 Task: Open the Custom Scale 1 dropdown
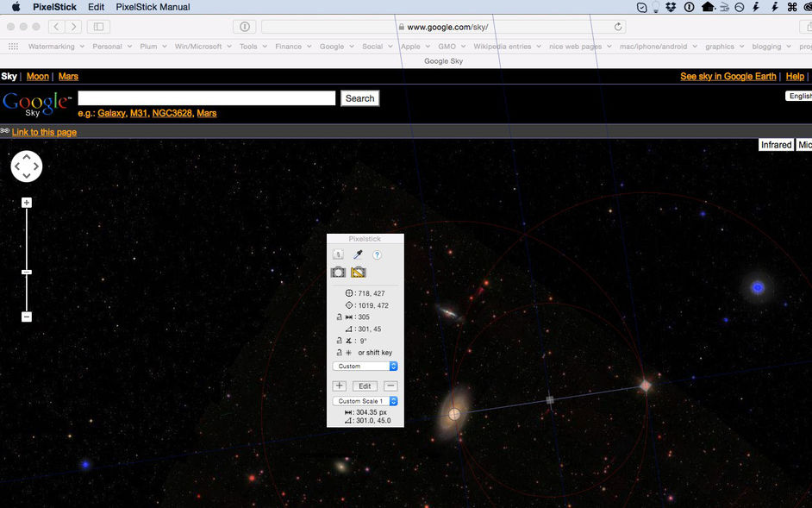pyautogui.click(x=365, y=401)
